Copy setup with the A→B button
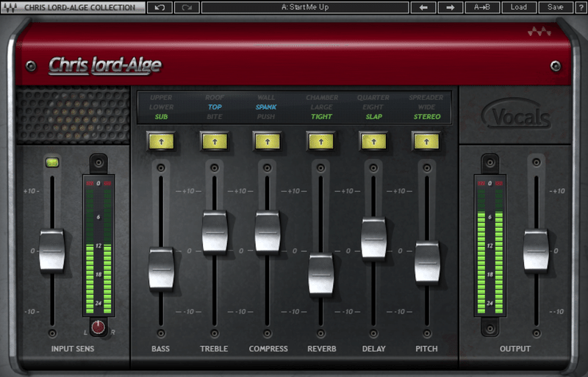The width and height of the screenshot is (588, 377). tap(482, 7)
